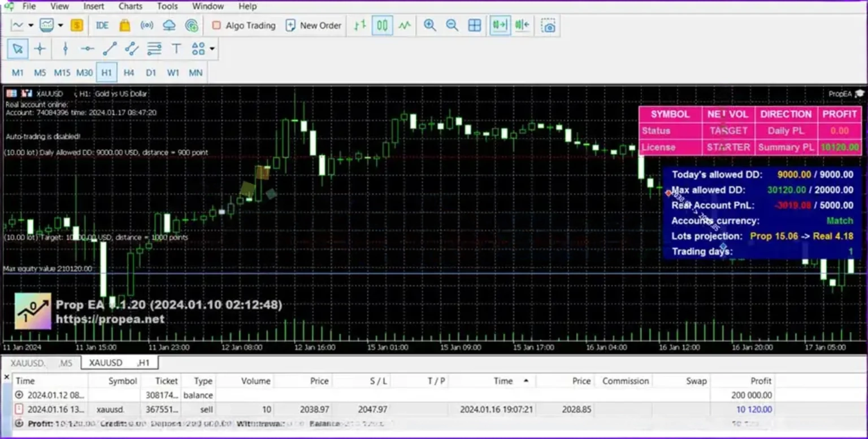Click the zoom in magnifier icon

pos(429,25)
